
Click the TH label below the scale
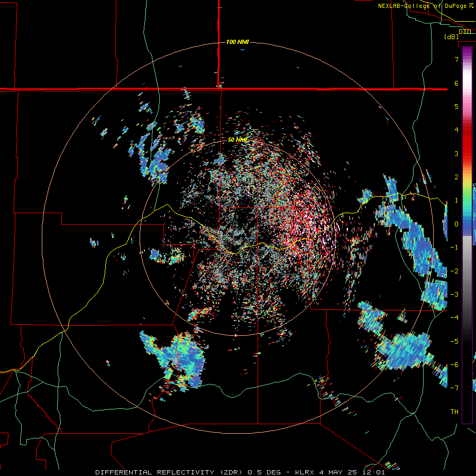[x=454, y=412]
